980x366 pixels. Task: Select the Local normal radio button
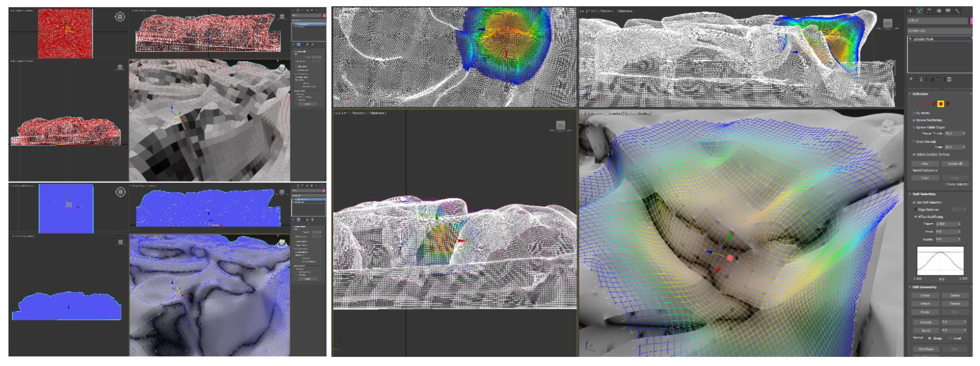pyautogui.click(x=950, y=338)
